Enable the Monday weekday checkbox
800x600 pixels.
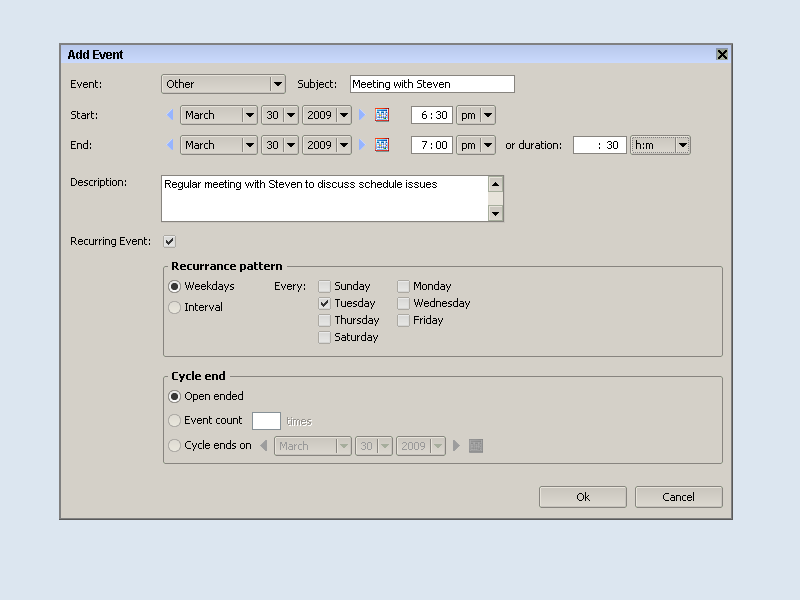[x=404, y=286]
